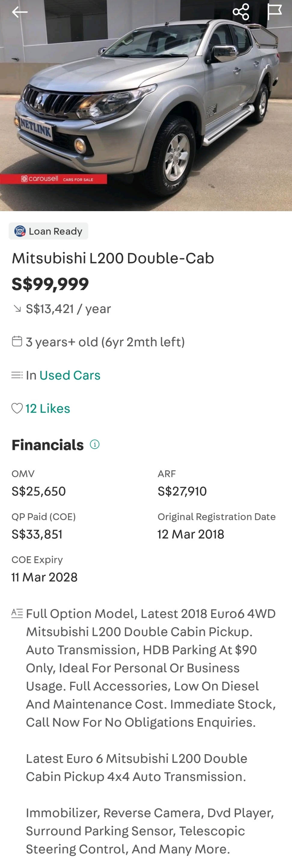The image size is (292, 868).
Task: Tap the heart like icon
Action: click(x=17, y=408)
